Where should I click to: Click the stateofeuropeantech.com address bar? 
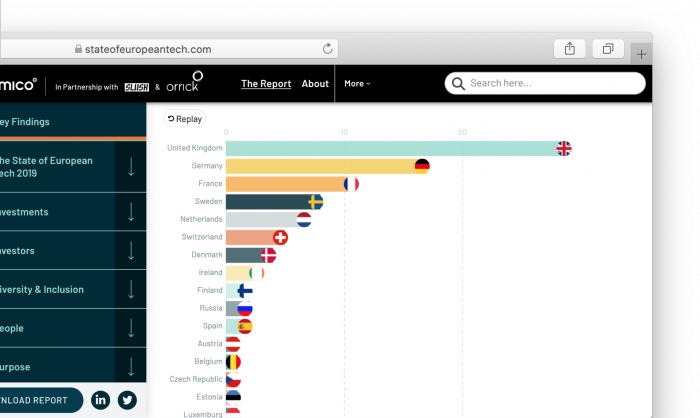click(169, 49)
